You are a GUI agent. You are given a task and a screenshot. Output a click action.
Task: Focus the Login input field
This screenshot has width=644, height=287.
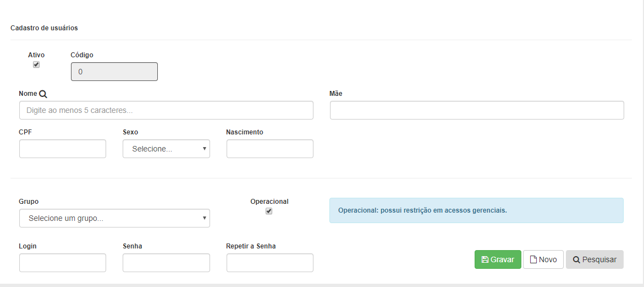[x=63, y=263]
